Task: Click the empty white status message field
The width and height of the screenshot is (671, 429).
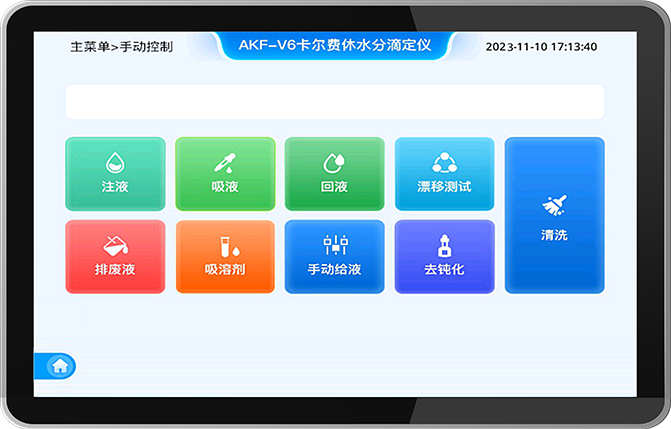Action: coord(334,102)
